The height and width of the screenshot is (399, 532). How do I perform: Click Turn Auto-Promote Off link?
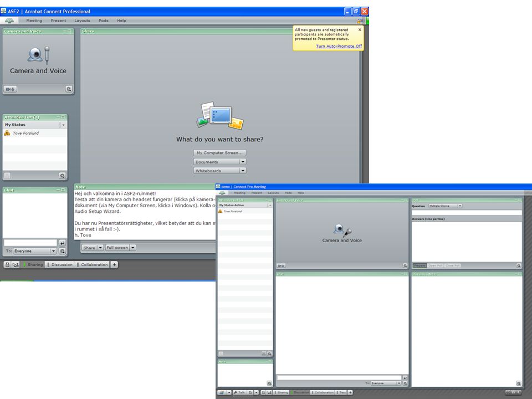click(339, 46)
